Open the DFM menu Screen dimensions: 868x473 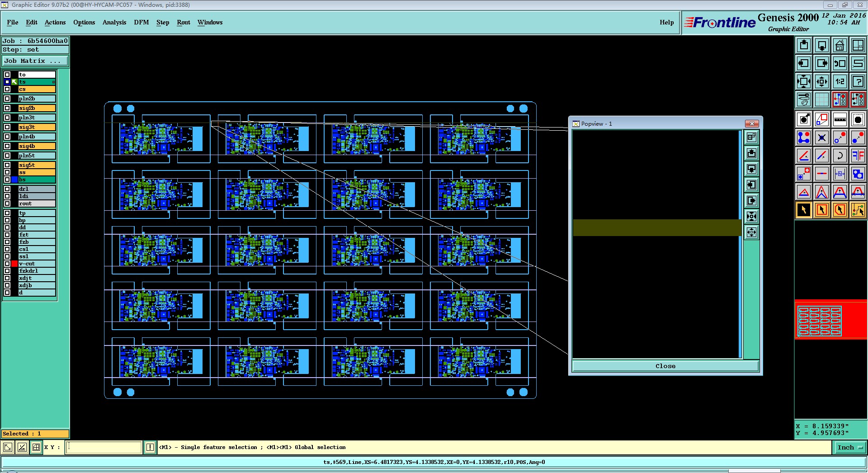point(142,22)
